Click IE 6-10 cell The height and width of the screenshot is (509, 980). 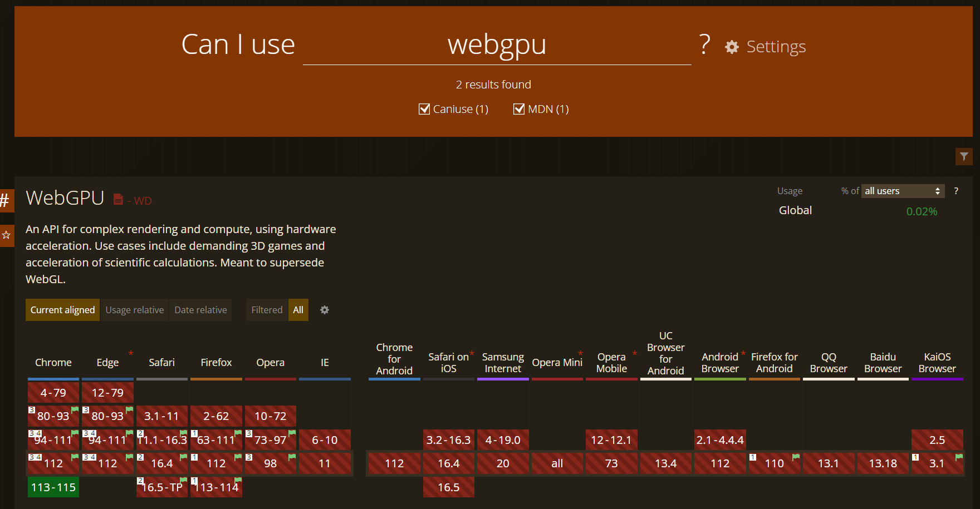[x=325, y=440]
